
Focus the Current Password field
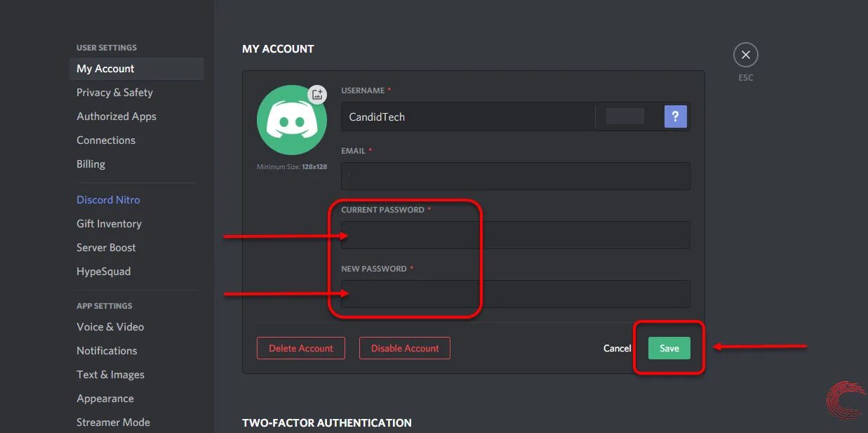coord(516,235)
